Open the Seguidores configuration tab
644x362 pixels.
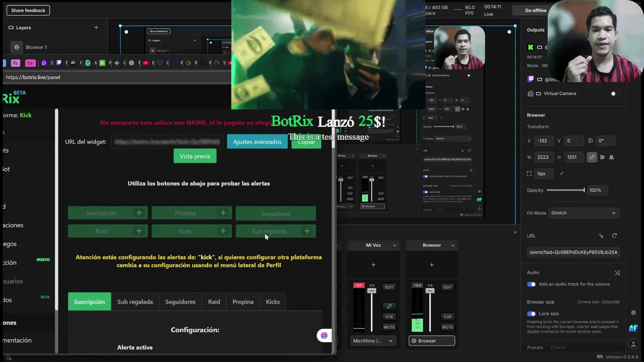tap(180, 302)
